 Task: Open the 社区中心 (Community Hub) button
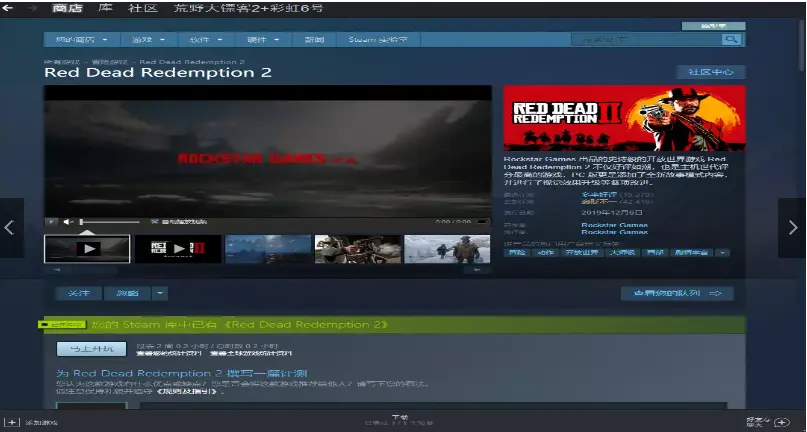click(711, 72)
